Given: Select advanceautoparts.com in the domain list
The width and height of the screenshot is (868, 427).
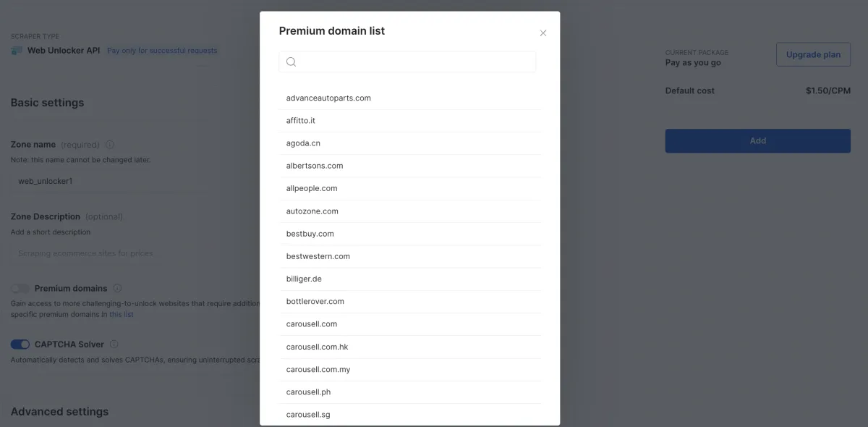Looking at the screenshot, I should (410, 98).
